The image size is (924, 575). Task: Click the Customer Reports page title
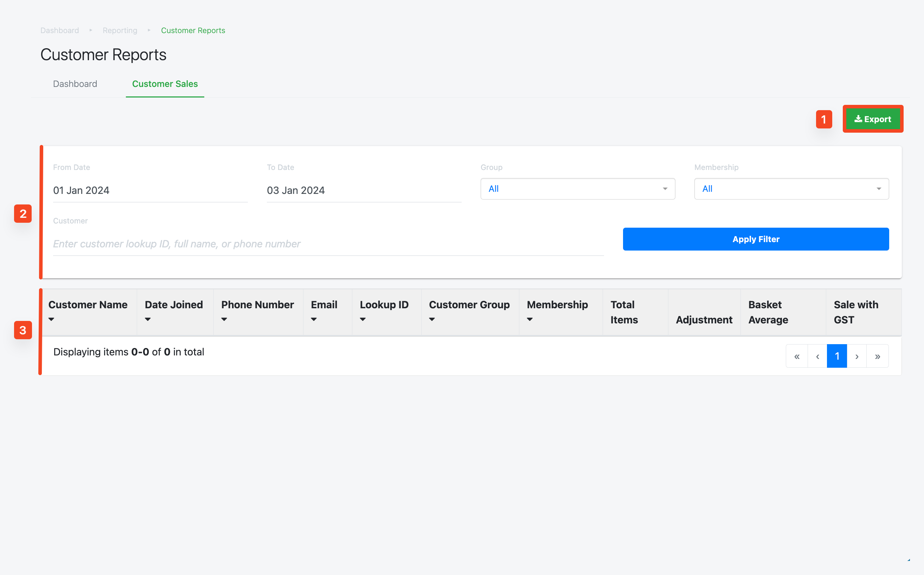tap(103, 55)
